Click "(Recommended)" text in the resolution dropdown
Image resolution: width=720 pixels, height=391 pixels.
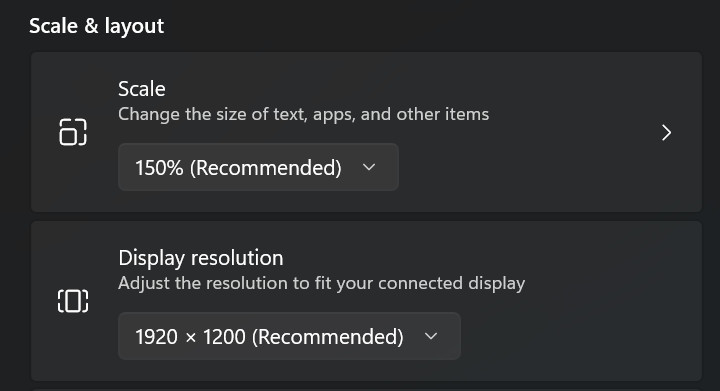click(x=328, y=336)
